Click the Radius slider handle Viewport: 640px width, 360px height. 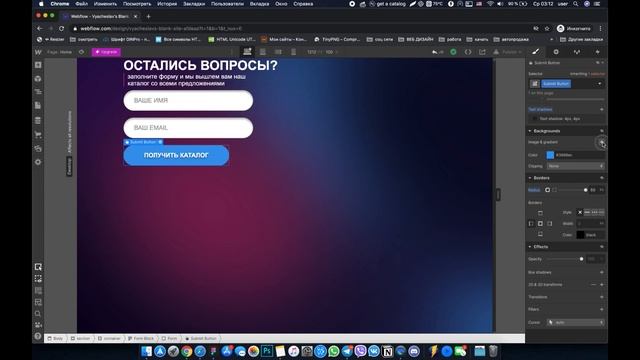click(585, 190)
